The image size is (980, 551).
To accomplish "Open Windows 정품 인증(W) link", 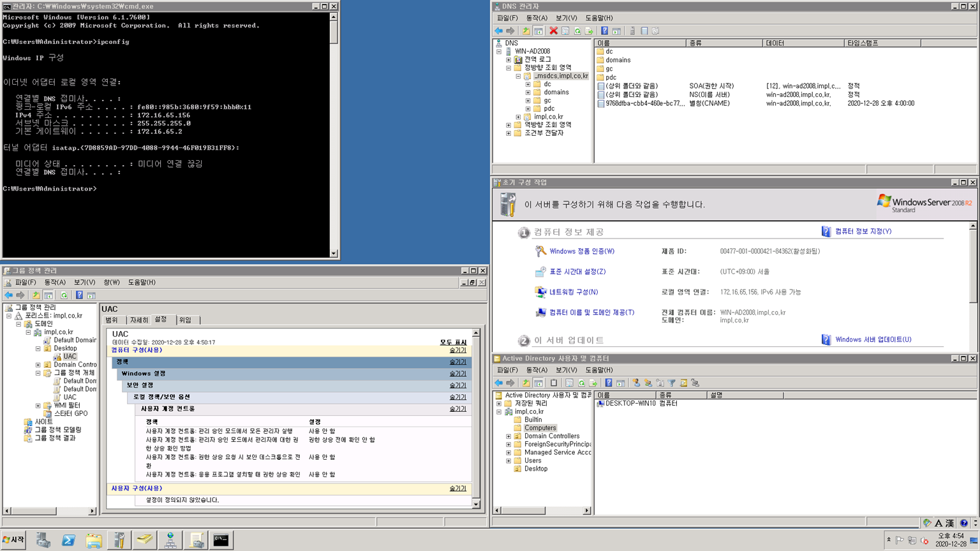I will pyautogui.click(x=582, y=251).
